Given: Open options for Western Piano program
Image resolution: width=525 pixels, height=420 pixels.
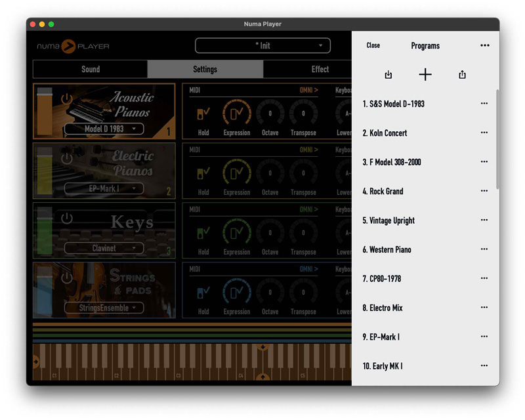Looking at the screenshot, I should click(484, 249).
